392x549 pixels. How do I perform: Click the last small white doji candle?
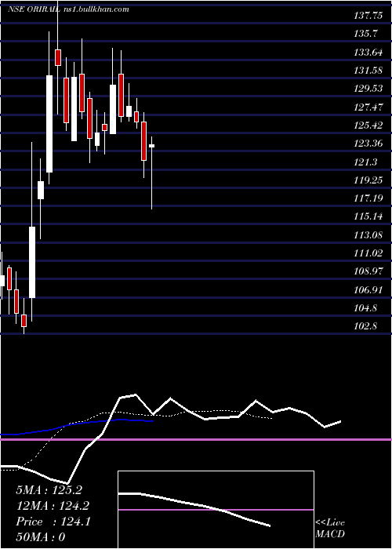click(152, 146)
